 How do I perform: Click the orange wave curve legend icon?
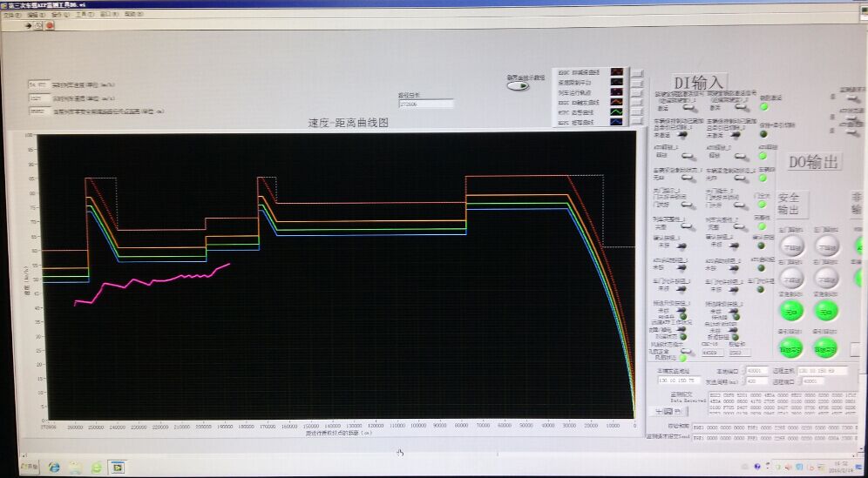[617, 101]
